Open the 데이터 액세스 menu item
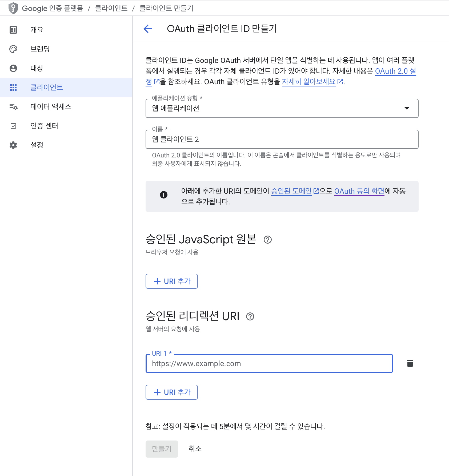This screenshot has height=476, width=449. (66, 107)
